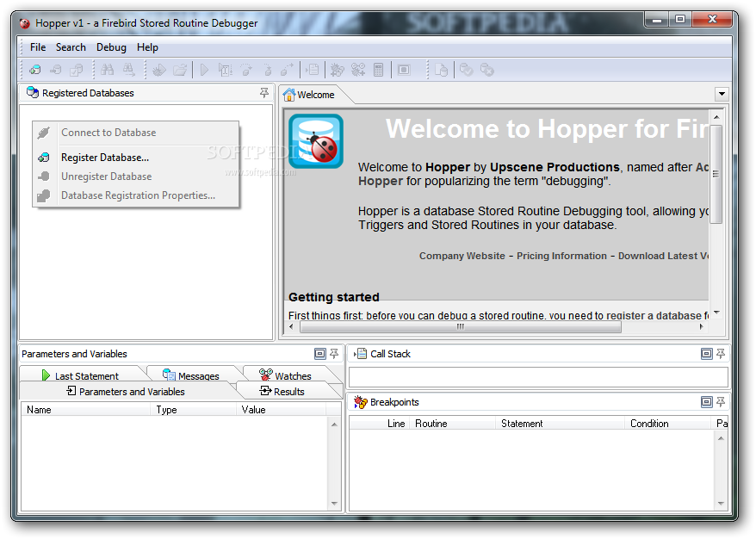Maximize the Parameters and Variables panel
Image resolution: width=756 pixels, height=539 pixels.
[319, 354]
